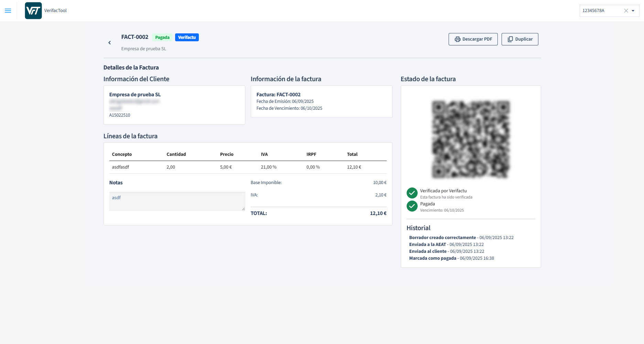This screenshot has height=344, width=644.
Task: Clear the 12345678A selection with X
Action: pos(626,11)
